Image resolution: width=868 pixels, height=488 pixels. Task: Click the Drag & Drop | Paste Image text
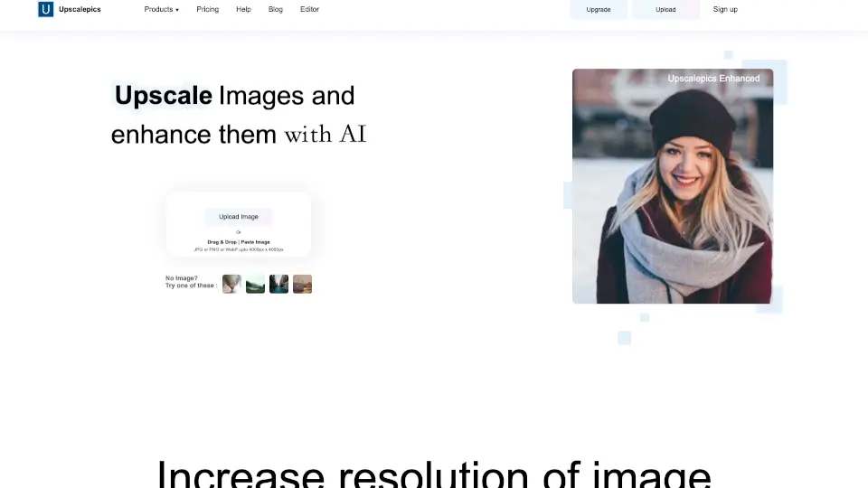click(x=239, y=242)
